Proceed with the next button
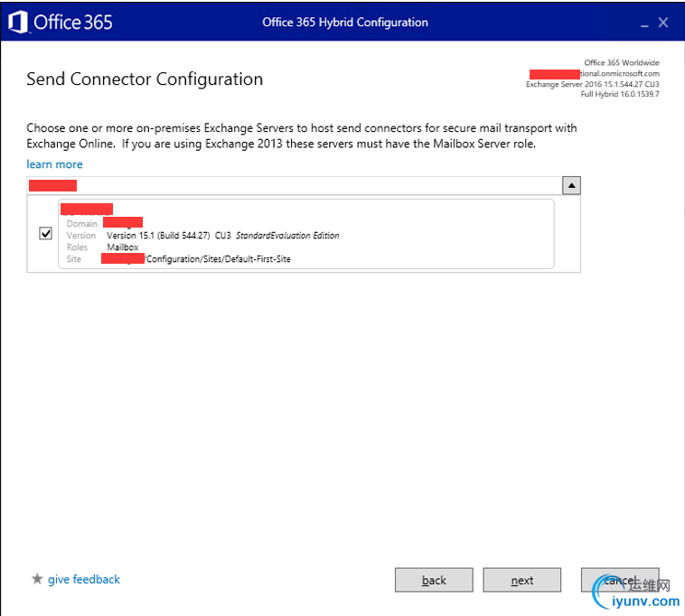This screenshot has height=616, width=685. (x=521, y=580)
